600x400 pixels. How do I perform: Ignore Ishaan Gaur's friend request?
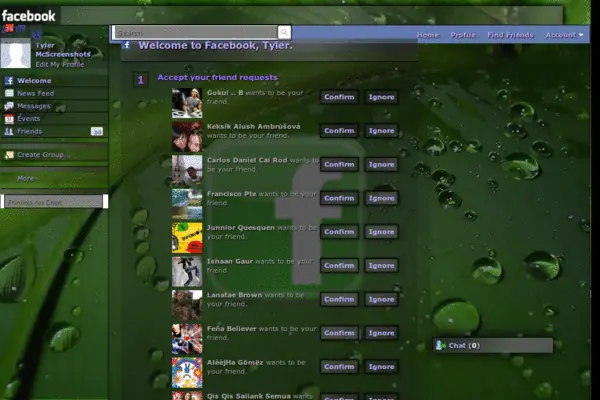click(x=381, y=265)
